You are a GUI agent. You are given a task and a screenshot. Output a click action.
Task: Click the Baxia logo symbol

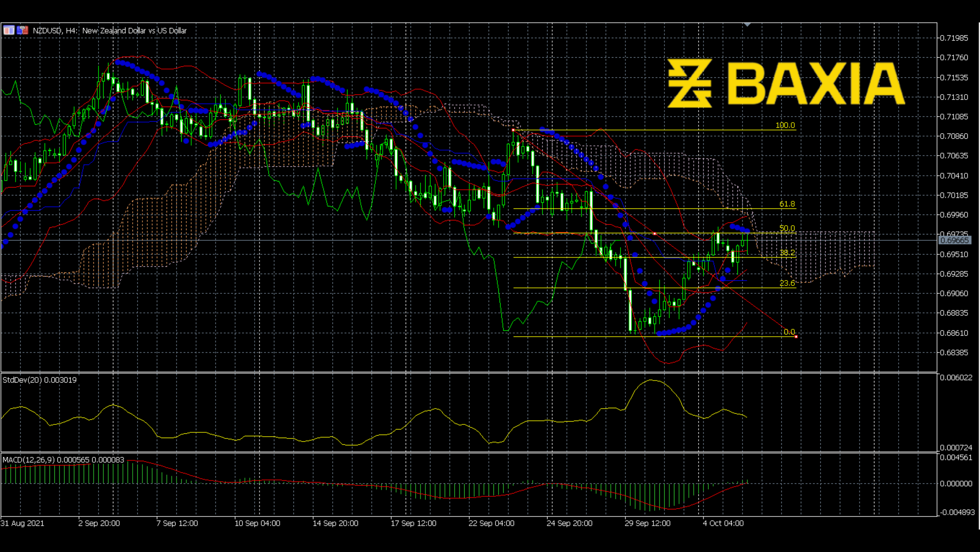690,83
